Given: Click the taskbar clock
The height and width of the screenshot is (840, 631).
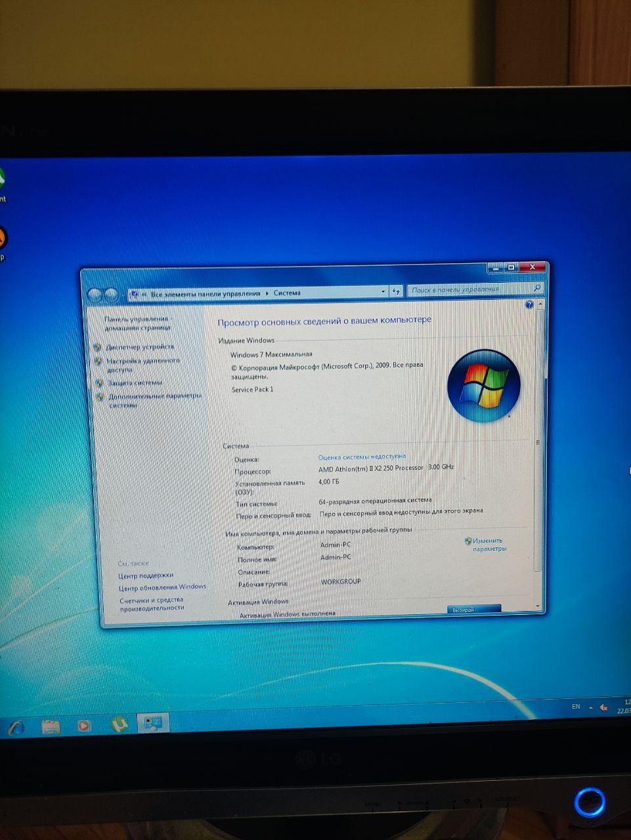Looking at the screenshot, I should tap(624, 706).
